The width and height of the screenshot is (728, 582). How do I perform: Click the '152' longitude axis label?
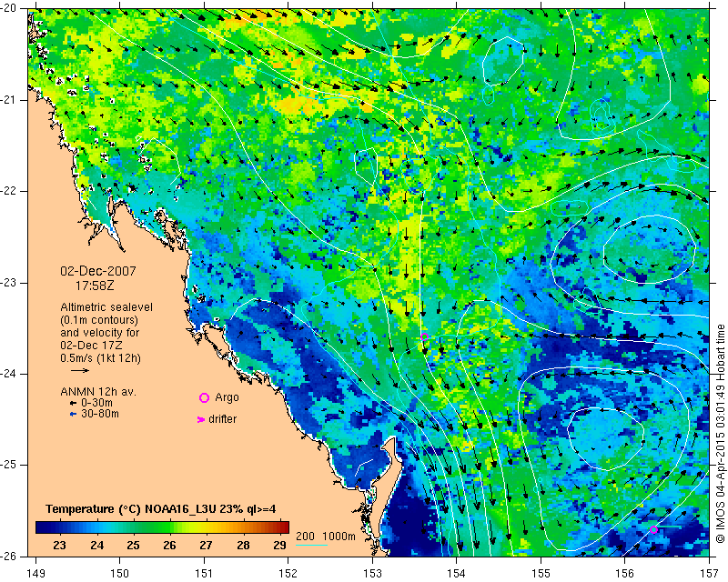point(288,574)
